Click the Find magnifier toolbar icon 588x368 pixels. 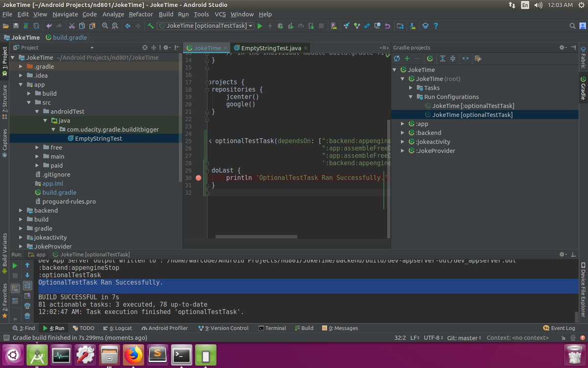point(105,26)
